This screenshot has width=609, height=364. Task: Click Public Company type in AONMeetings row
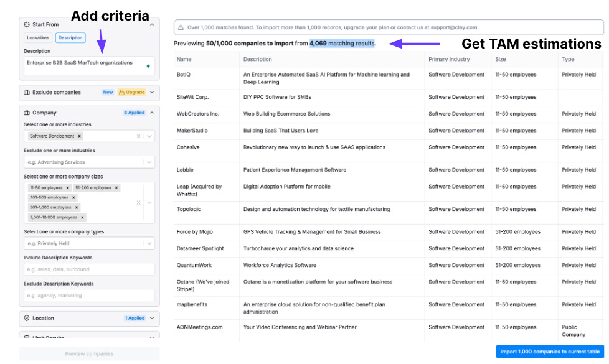[x=574, y=331]
